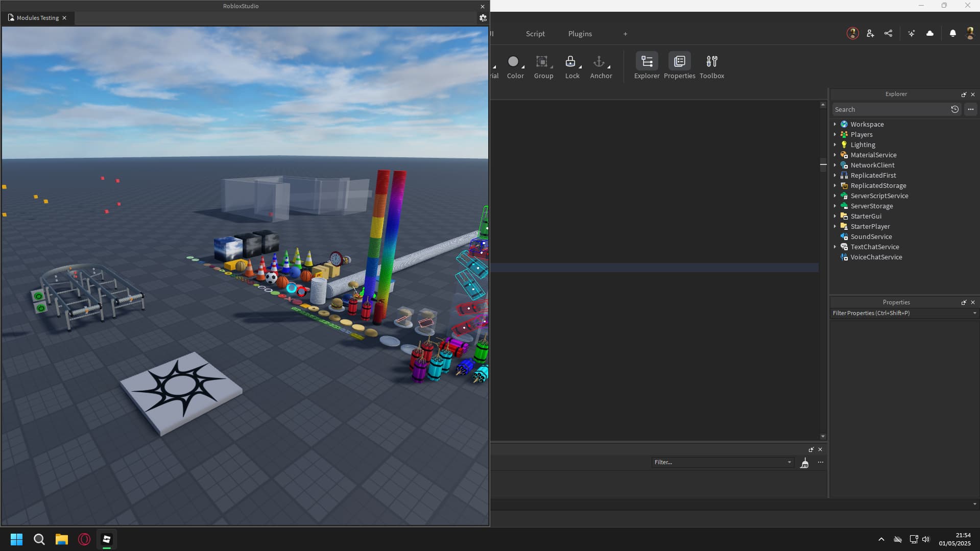Open the notifications bell
Screen dimensions: 980x551
point(952,34)
